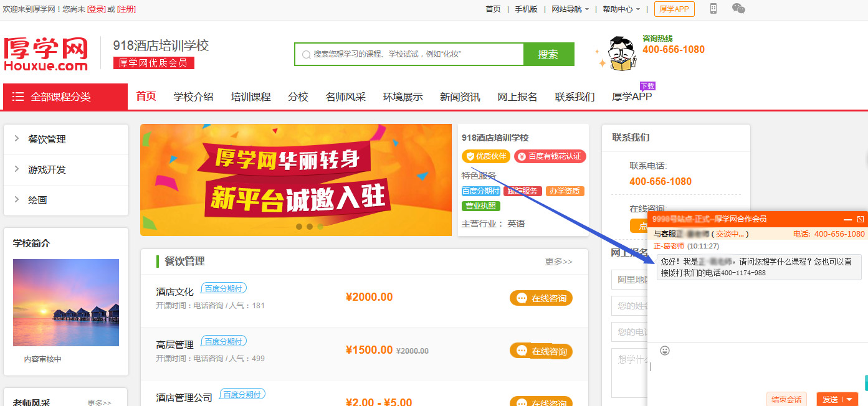The image size is (868, 406).
Task: Click the WeChat icon in top bar
Action: click(x=738, y=9)
